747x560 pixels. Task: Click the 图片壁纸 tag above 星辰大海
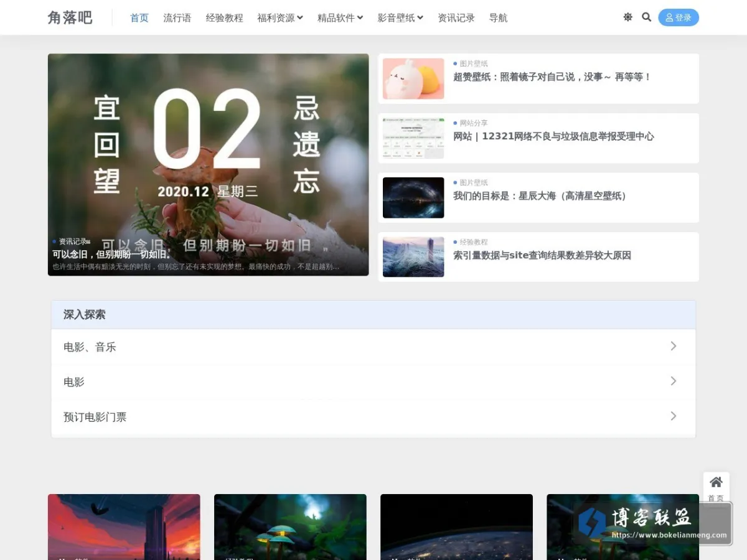[474, 182]
